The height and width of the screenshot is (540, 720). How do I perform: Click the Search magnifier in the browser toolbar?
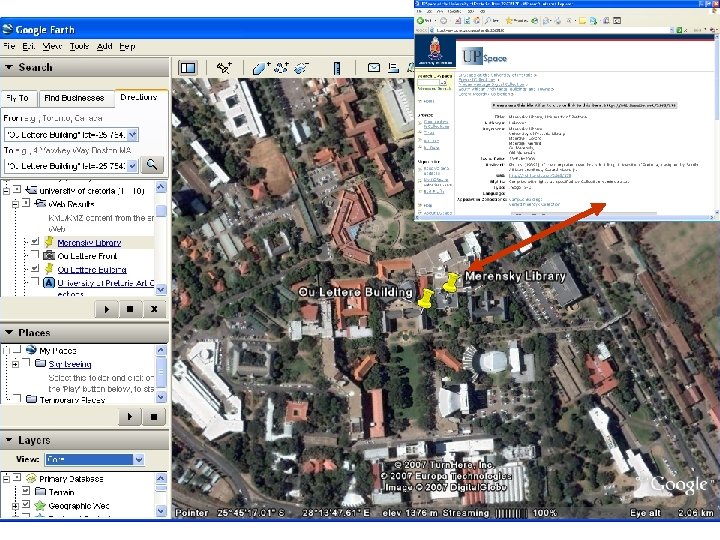click(x=489, y=21)
